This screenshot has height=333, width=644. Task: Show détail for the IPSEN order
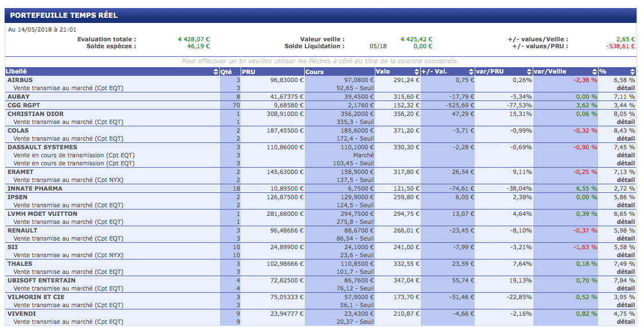coord(626,206)
